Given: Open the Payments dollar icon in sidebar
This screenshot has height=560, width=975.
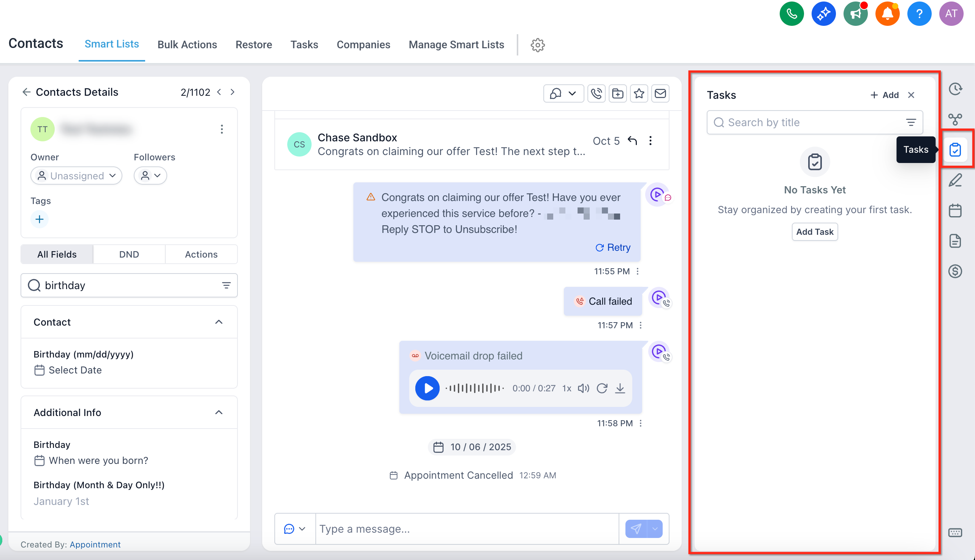Looking at the screenshot, I should (x=955, y=272).
